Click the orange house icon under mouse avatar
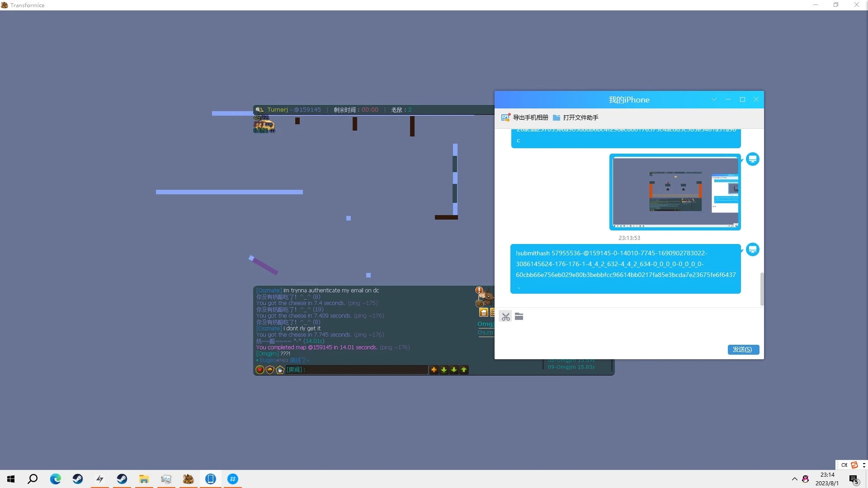868x488 pixels. point(483,312)
